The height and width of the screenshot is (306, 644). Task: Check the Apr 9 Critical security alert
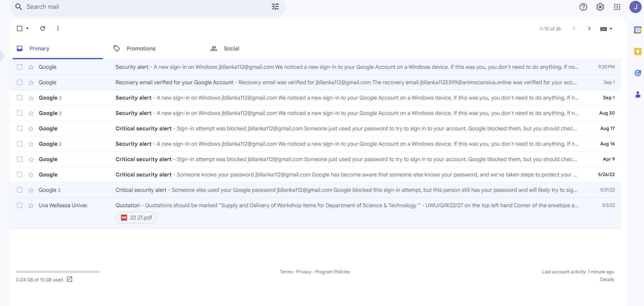click(20, 159)
